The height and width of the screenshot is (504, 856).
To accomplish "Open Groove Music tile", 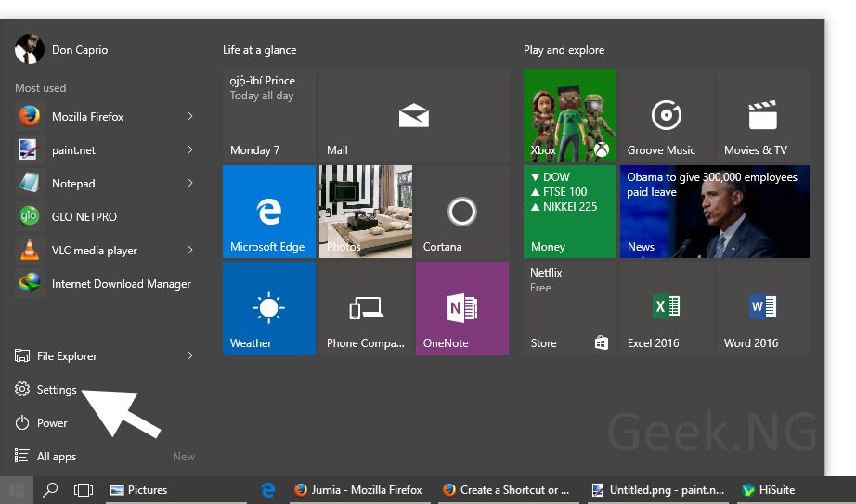I will pos(667,115).
